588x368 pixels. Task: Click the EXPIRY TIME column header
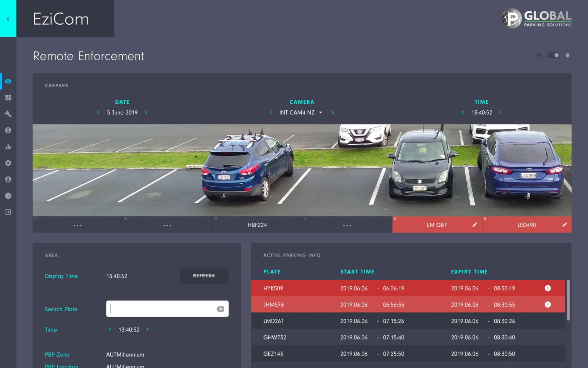(469, 272)
